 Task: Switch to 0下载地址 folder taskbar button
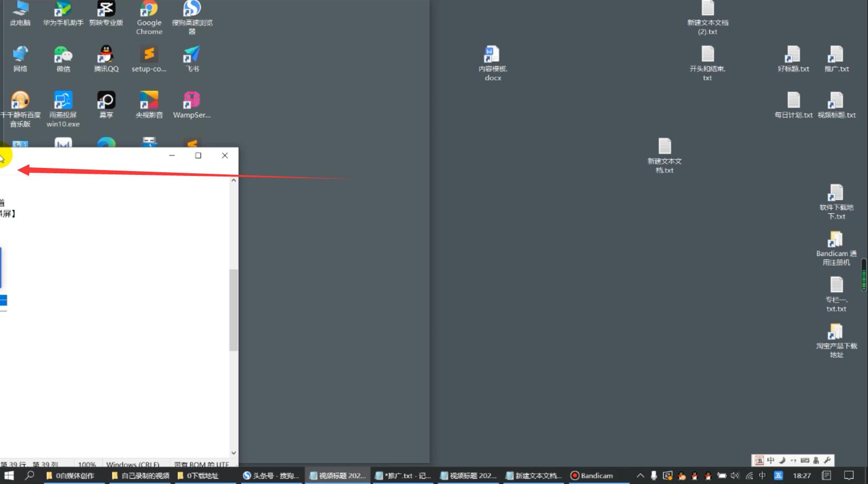tap(205, 475)
